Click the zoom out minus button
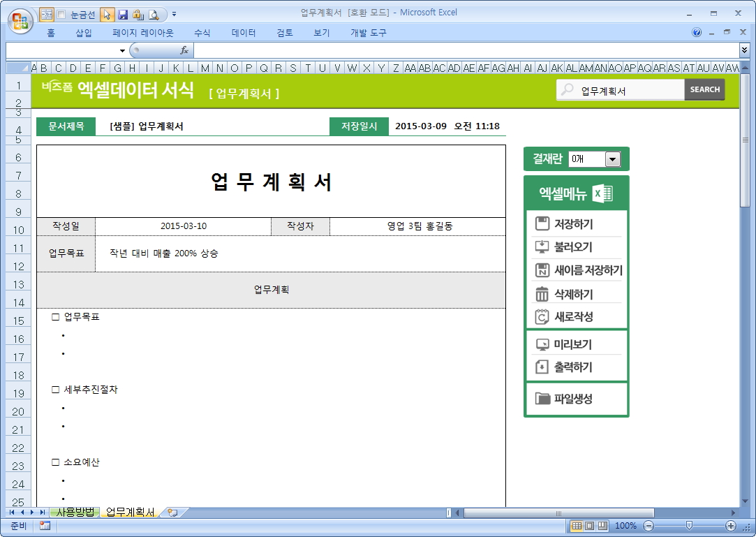Viewport: 756px width, 537px height. [648, 526]
